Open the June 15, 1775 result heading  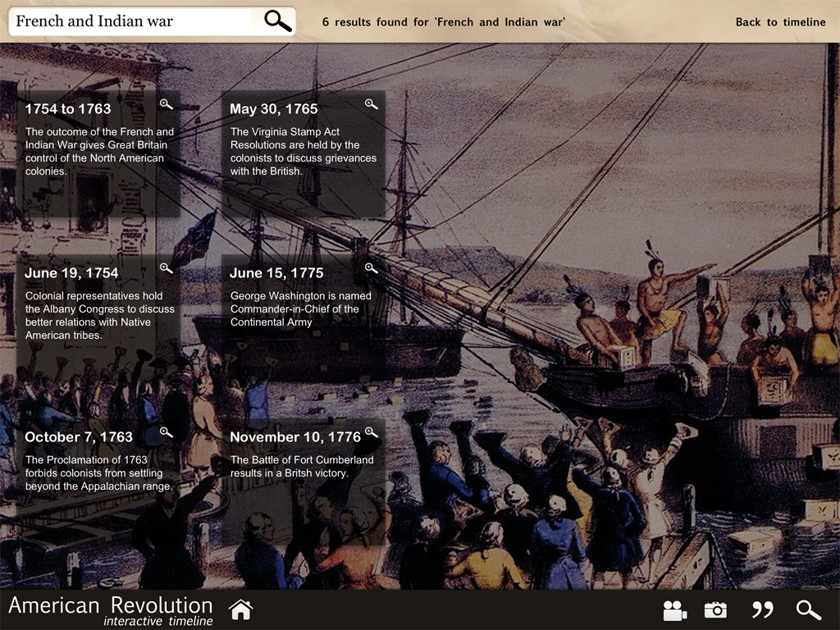[276, 272]
